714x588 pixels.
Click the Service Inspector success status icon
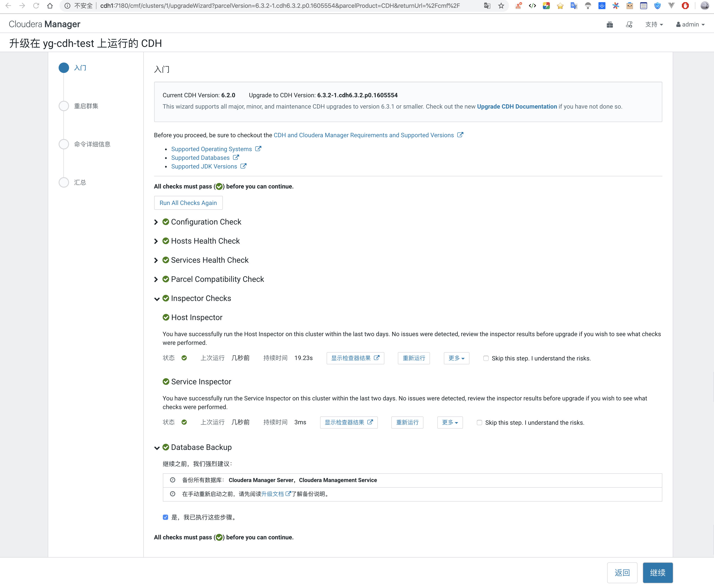[x=184, y=422]
